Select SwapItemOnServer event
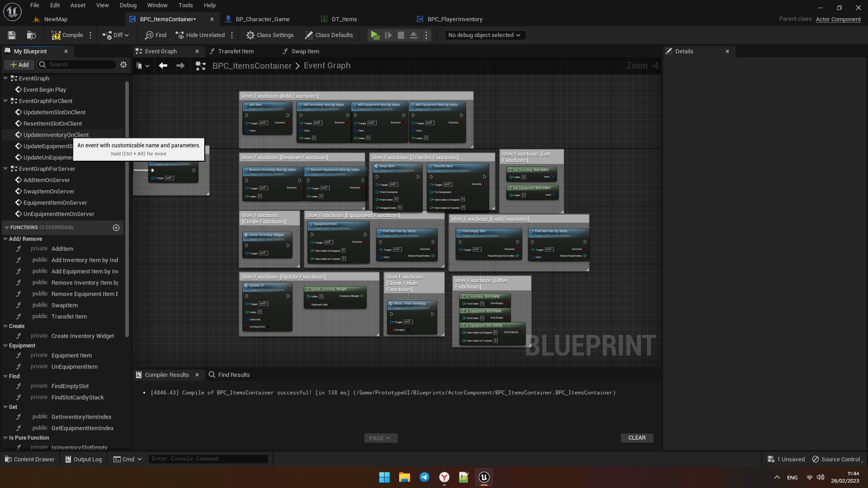This screenshot has width=868, height=488. [49, 191]
